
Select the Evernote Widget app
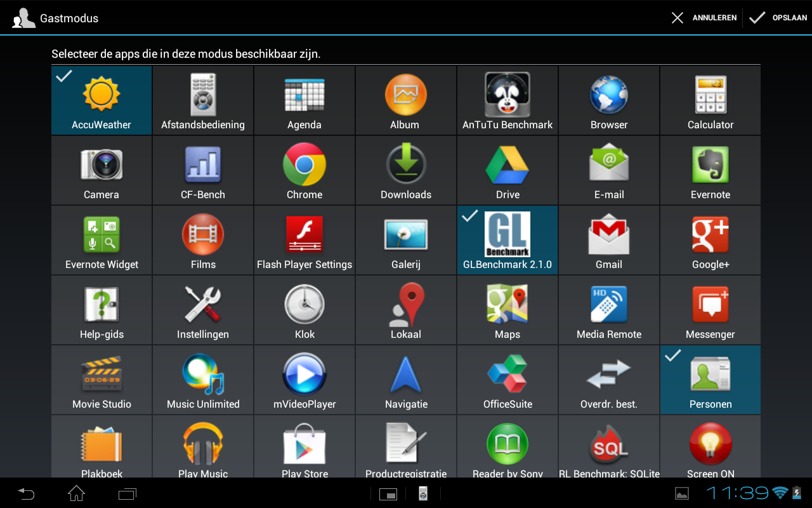click(x=101, y=240)
